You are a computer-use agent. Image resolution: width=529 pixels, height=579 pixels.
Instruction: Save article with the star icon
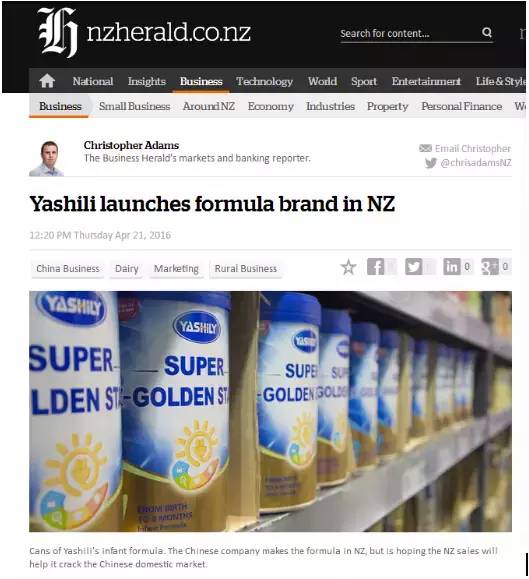coord(348,267)
